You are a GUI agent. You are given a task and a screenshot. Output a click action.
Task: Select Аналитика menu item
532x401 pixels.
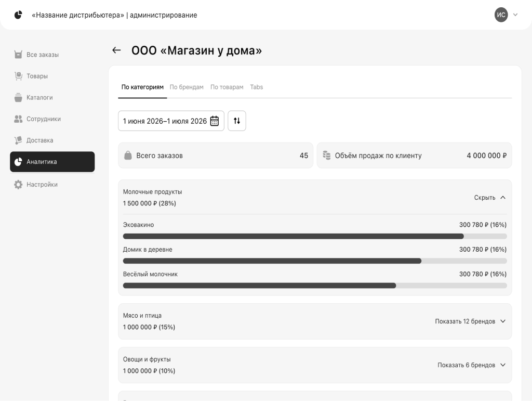(x=52, y=162)
